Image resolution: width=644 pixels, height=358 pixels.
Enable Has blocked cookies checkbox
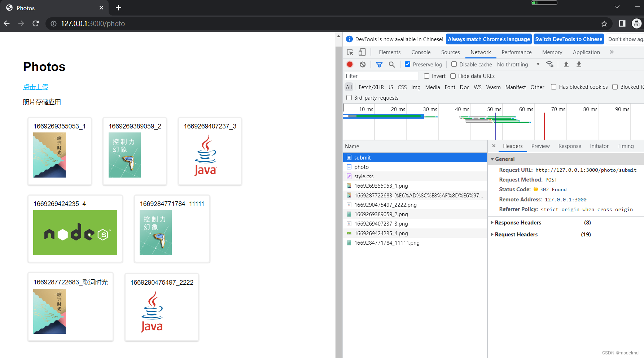pyautogui.click(x=553, y=87)
